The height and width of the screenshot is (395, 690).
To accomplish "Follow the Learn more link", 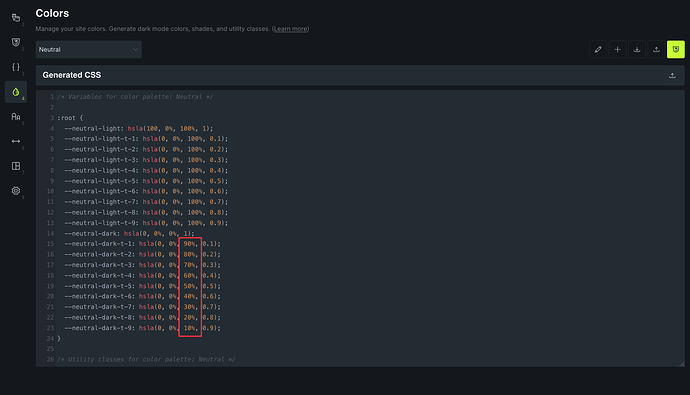I will [290, 29].
